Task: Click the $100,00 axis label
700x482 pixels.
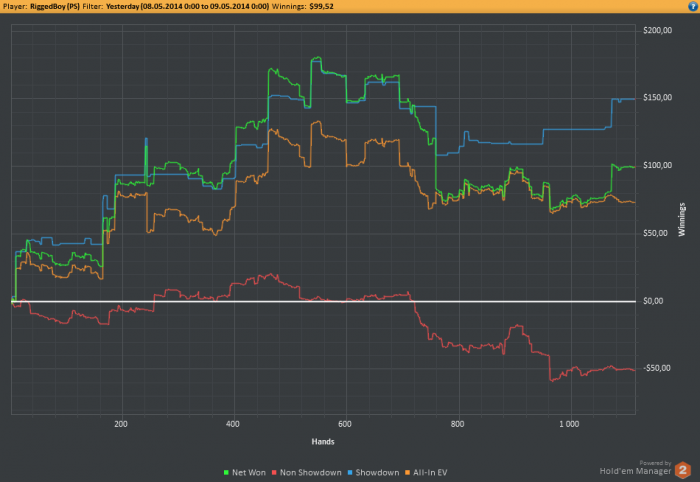Action: click(x=657, y=166)
